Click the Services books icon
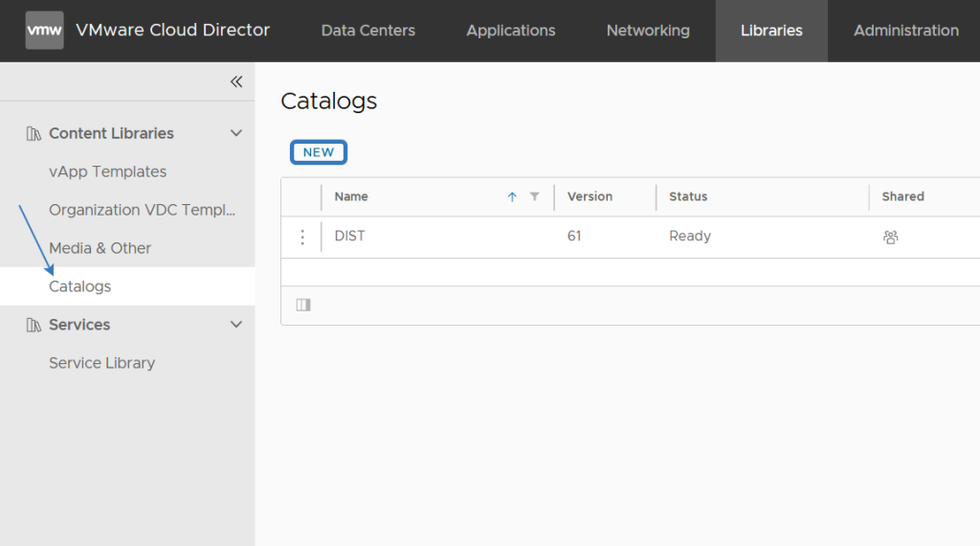Screen dimensions: 980x546 coord(33,325)
